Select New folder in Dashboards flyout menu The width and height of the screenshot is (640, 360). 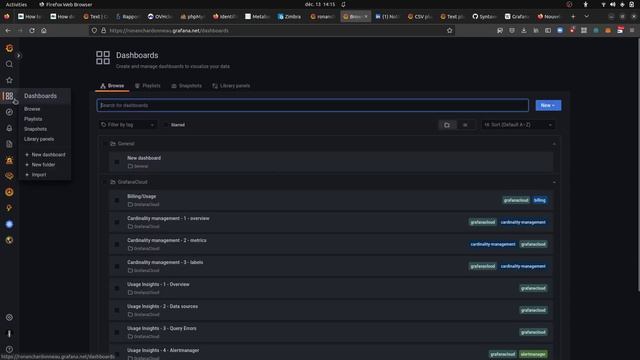43,165
